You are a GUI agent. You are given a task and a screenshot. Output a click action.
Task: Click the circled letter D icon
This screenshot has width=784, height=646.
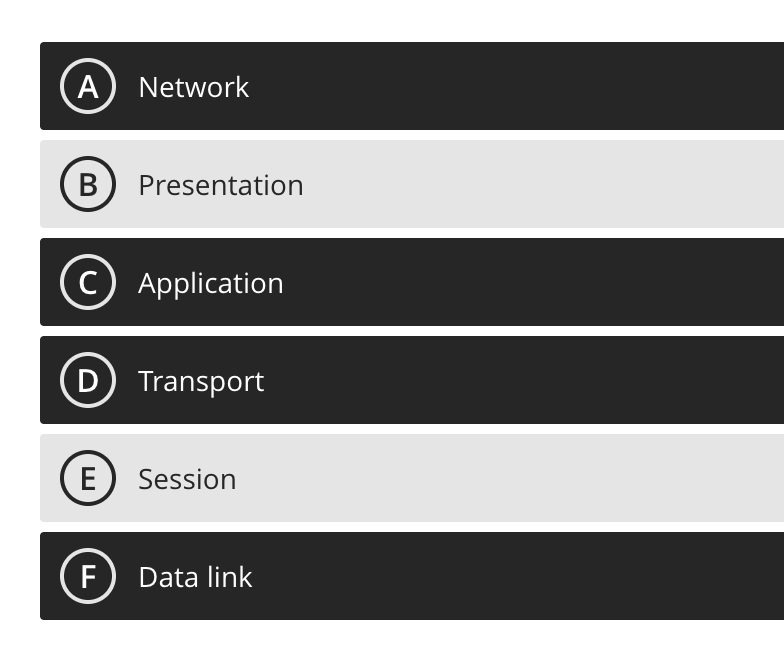coord(88,381)
